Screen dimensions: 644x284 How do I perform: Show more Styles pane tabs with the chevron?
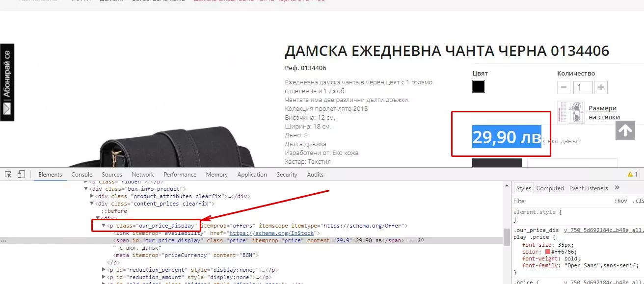pos(617,188)
